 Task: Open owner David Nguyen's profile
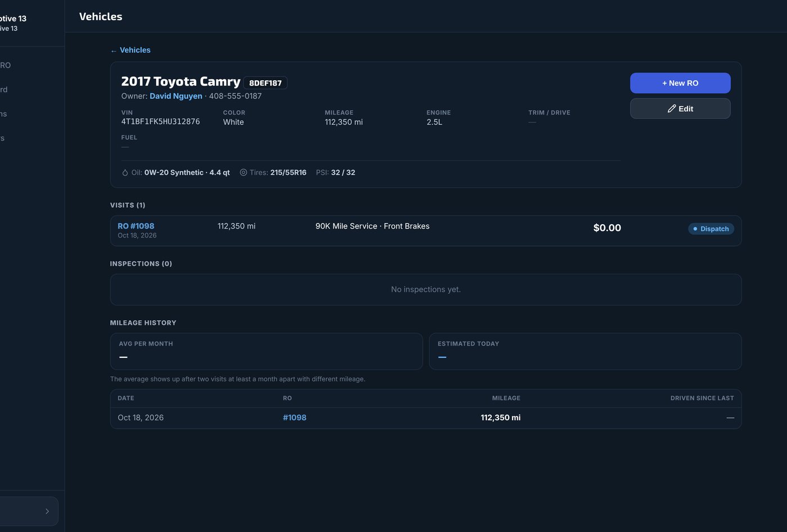pos(176,96)
